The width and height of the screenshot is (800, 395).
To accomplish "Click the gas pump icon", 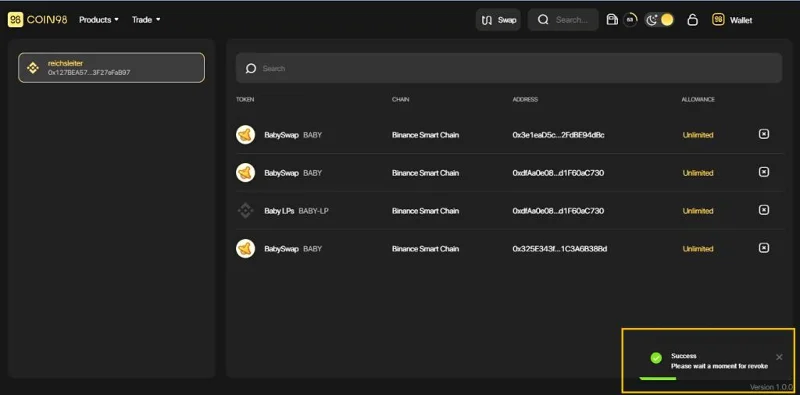I will pos(612,20).
